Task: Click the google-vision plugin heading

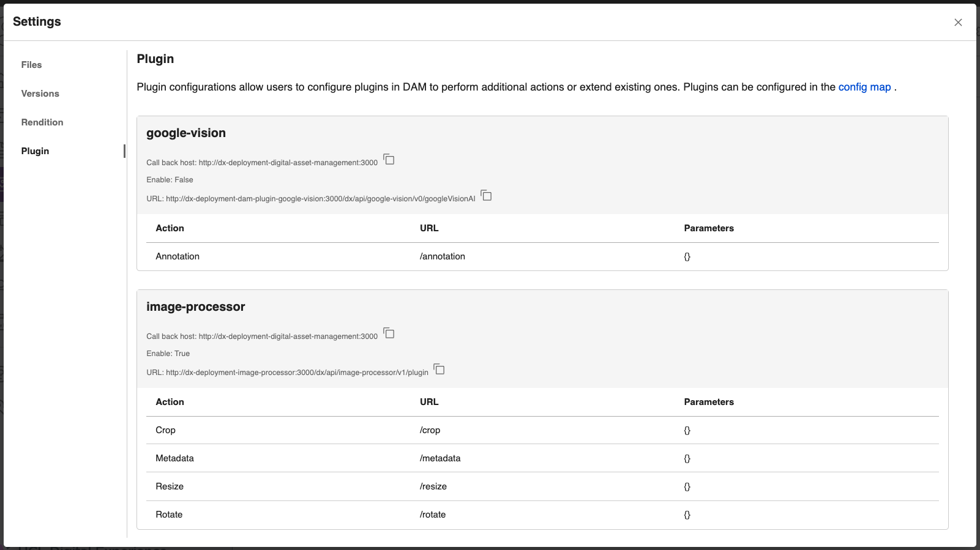Action: (185, 133)
